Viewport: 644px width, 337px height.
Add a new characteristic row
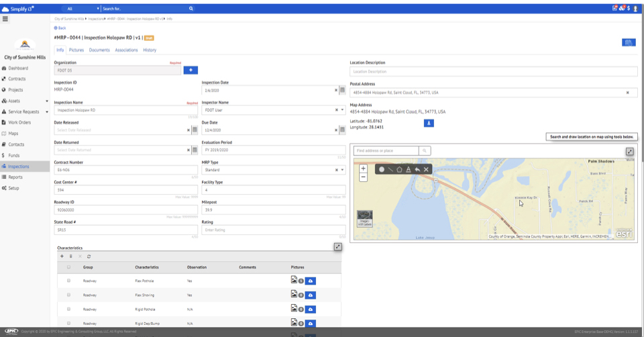point(62,256)
